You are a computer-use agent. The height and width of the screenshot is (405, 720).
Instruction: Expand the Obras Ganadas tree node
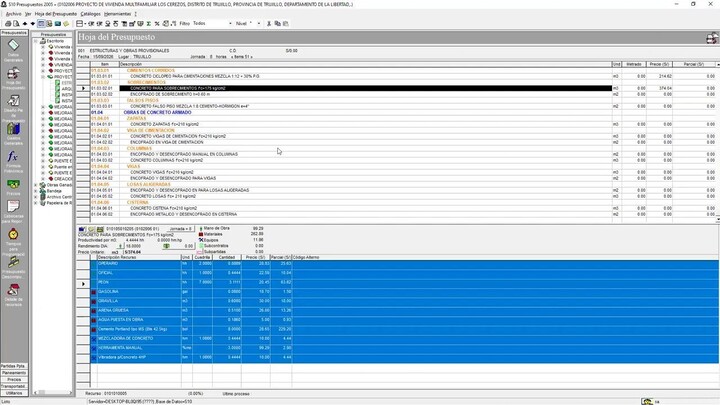tap(36, 185)
